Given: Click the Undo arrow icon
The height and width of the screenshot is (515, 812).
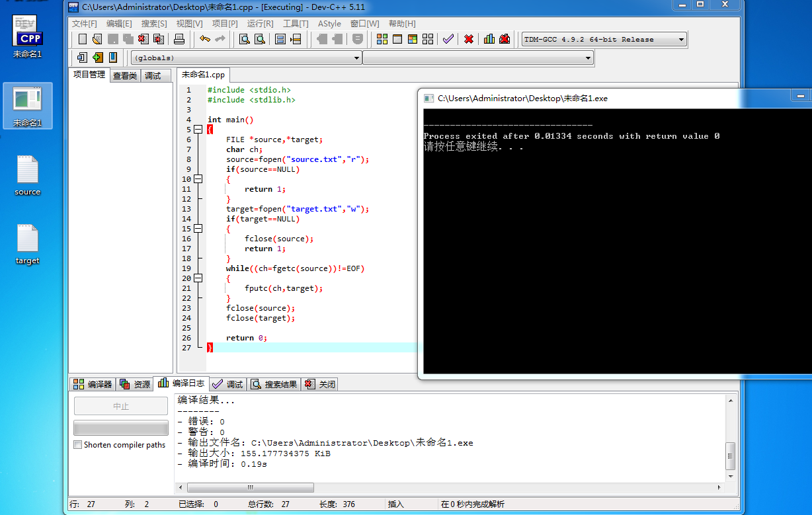Looking at the screenshot, I should pyautogui.click(x=205, y=39).
